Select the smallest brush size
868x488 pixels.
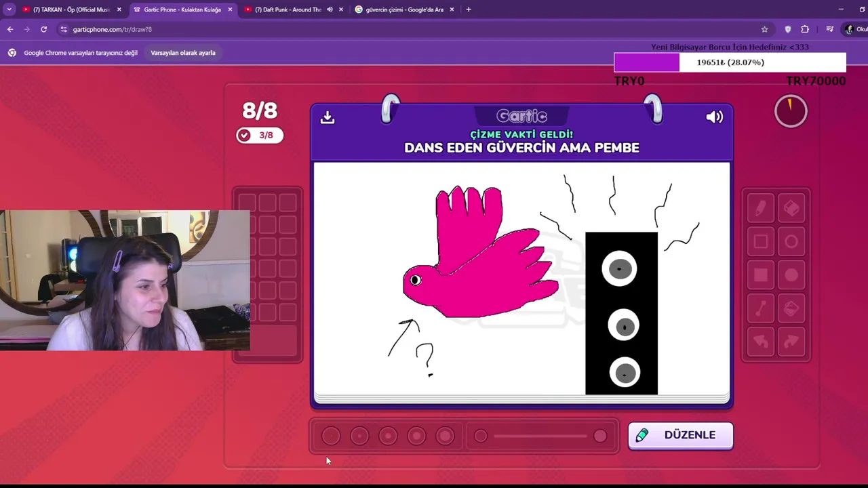(331, 436)
